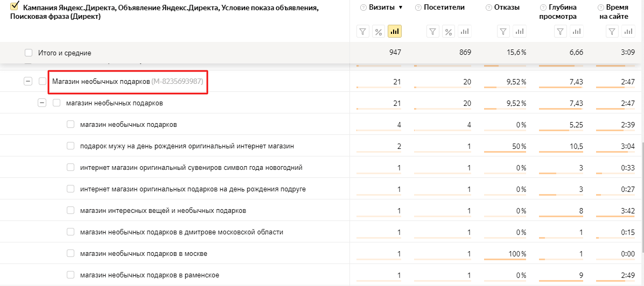Select phrase подарок мужу на день рождения
The image size is (644, 286).
(187, 146)
